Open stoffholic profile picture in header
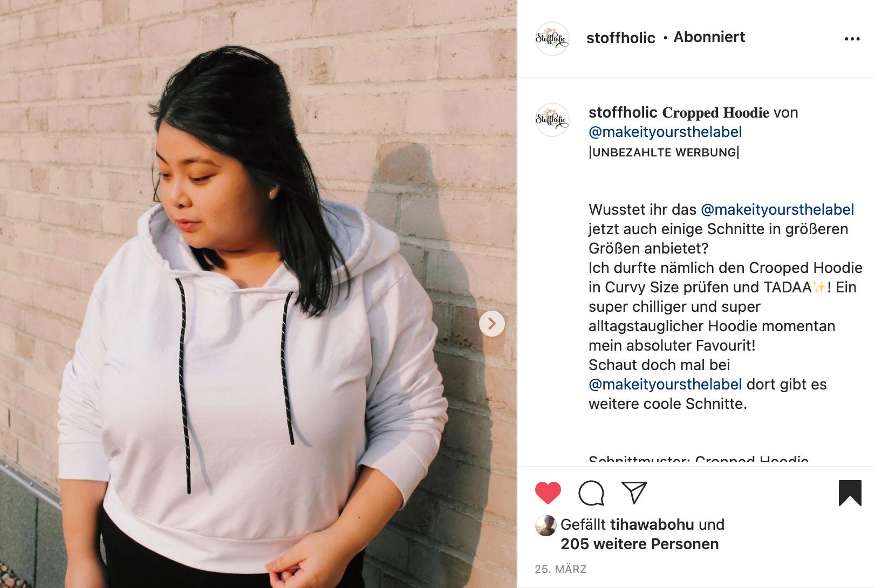The width and height of the screenshot is (875, 588). (552, 39)
